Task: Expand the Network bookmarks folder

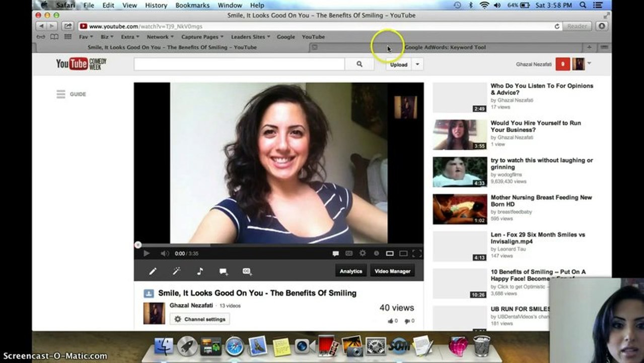Action: coord(160,37)
